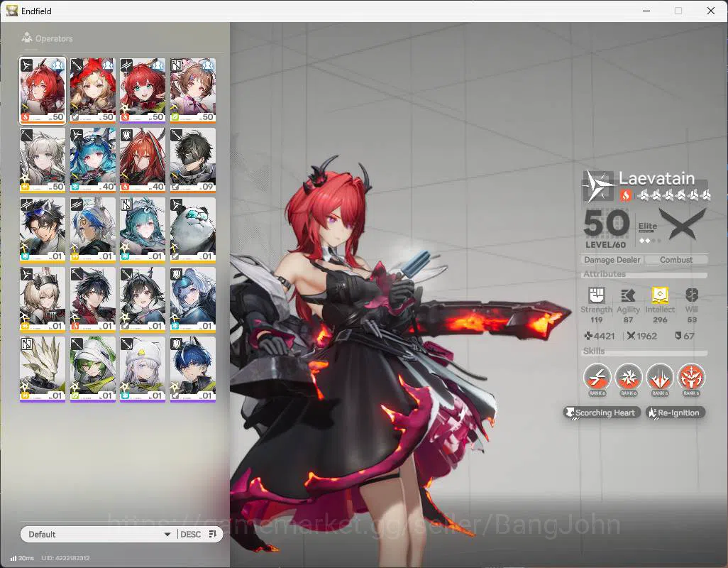Click the Damage Dealer role tag
The height and width of the screenshot is (568, 728).
pos(612,260)
